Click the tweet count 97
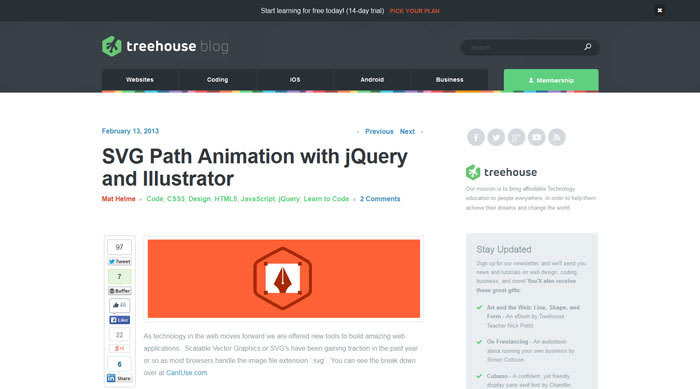The height and width of the screenshot is (389, 700). tap(119, 247)
